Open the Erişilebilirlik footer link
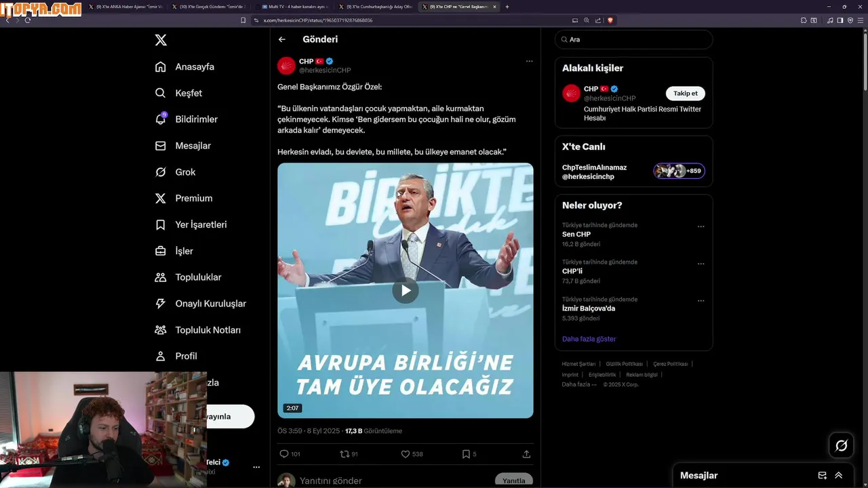This screenshot has height=488, width=868. (x=602, y=375)
